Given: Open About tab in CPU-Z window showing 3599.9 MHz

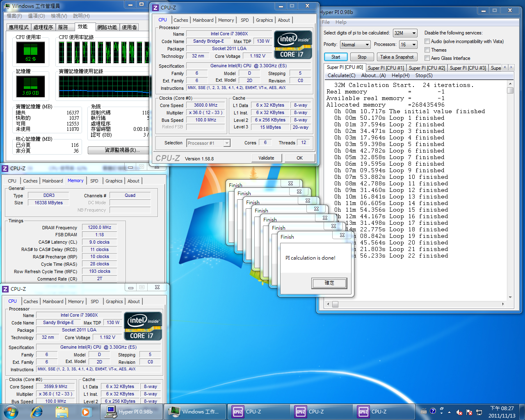Looking at the screenshot, I should [134, 301].
